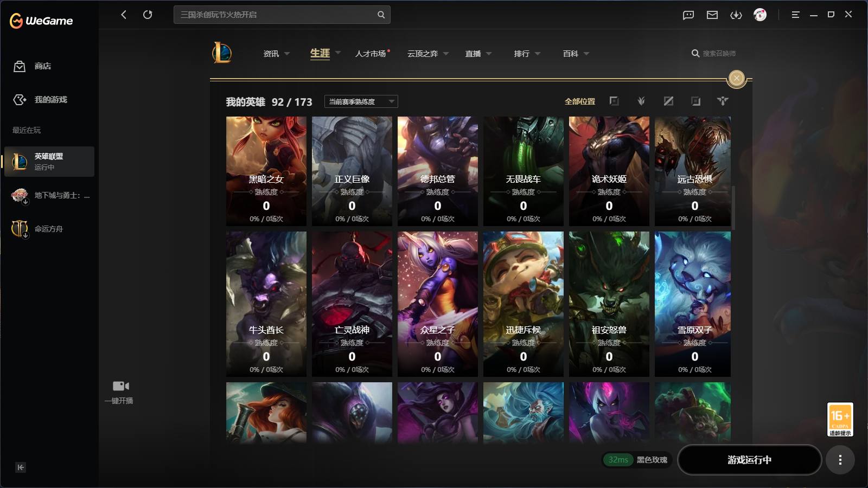
Task: Select 全部位置 filter link
Action: click(x=580, y=101)
